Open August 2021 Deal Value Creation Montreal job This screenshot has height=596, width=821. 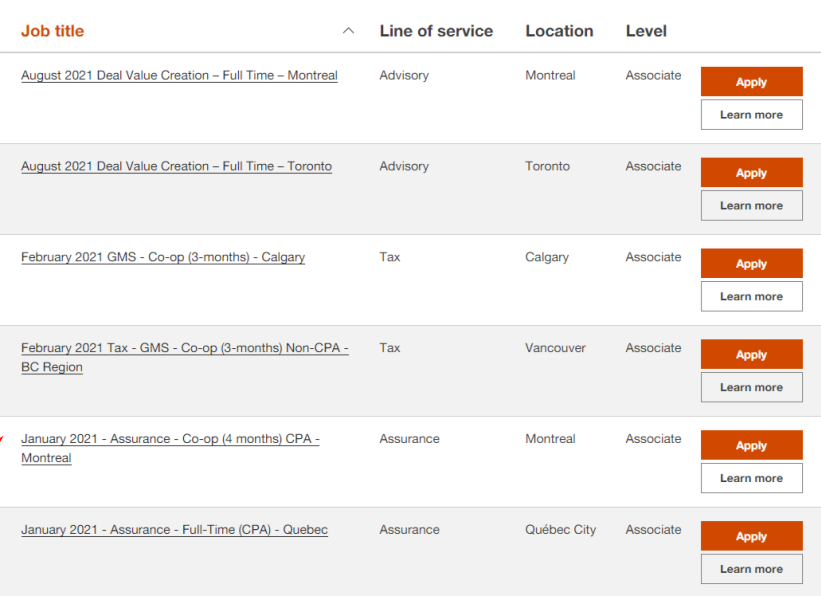[x=179, y=76]
